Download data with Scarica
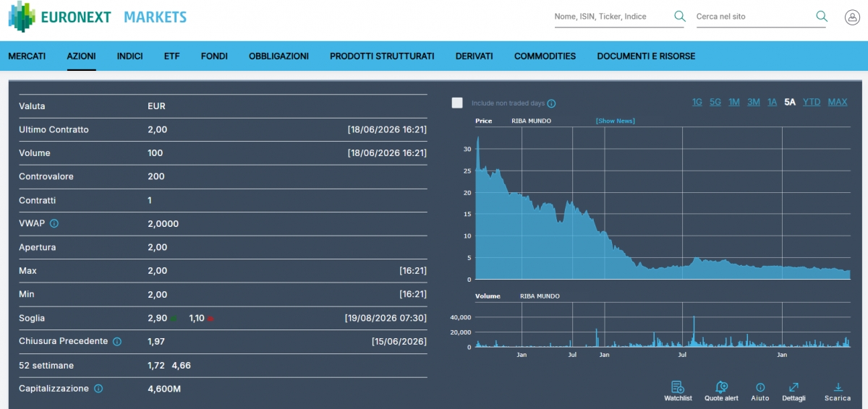 (838, 391)
